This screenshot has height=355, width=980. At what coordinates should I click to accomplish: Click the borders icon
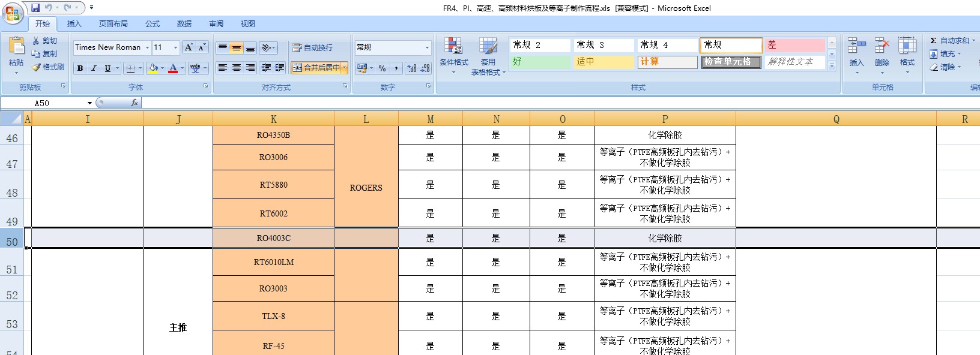130,68
